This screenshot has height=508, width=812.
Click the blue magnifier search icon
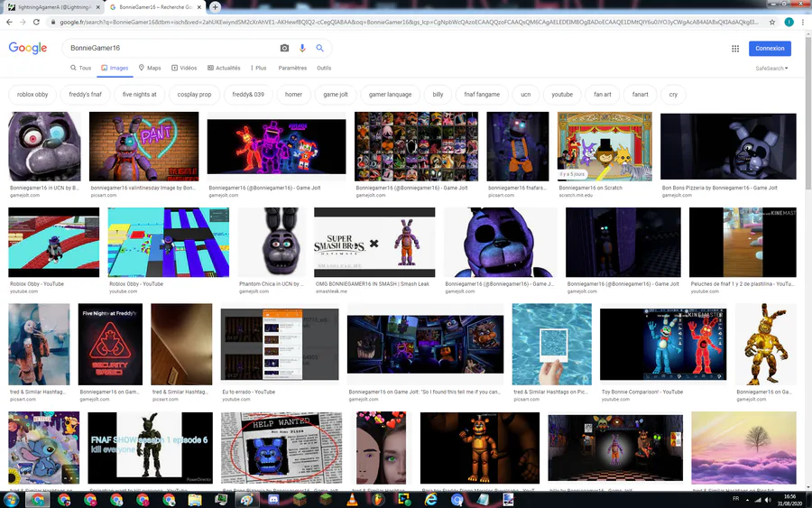pos(320,48)
